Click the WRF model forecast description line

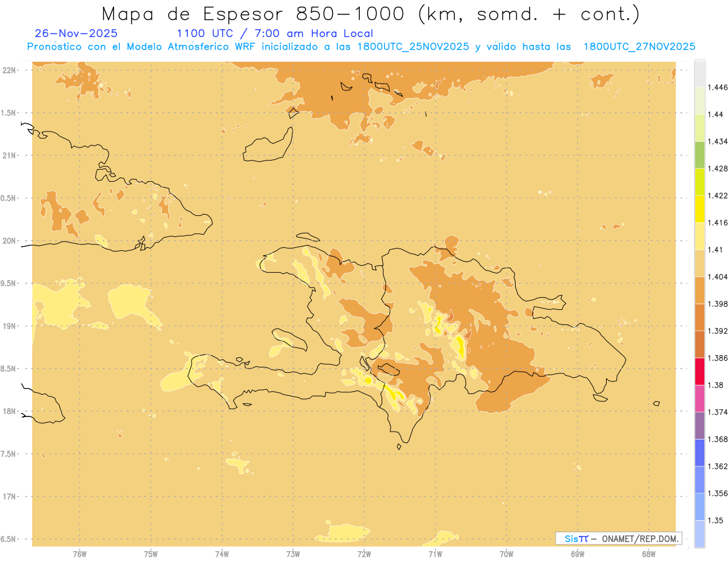pos(361,47)
